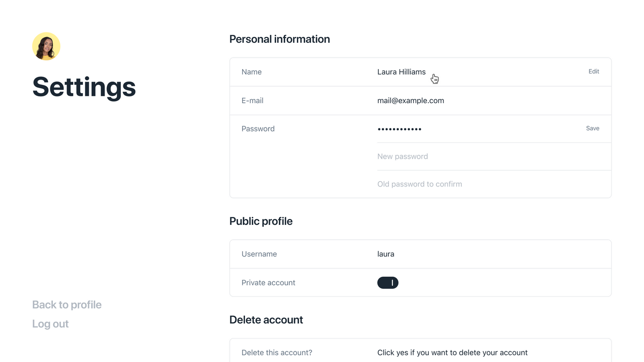Select the laura username value
Image resolution: width=644 pixels, height=362 pixels.
386,254
